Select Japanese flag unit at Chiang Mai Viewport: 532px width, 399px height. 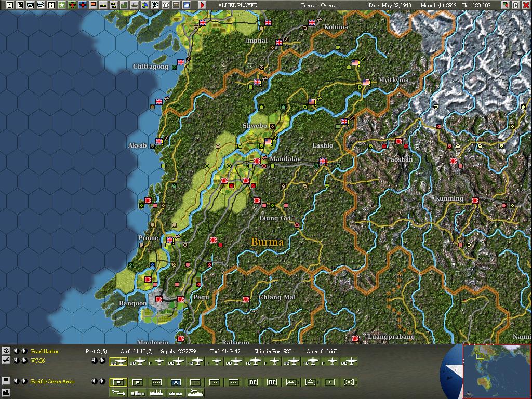(246, 299)
